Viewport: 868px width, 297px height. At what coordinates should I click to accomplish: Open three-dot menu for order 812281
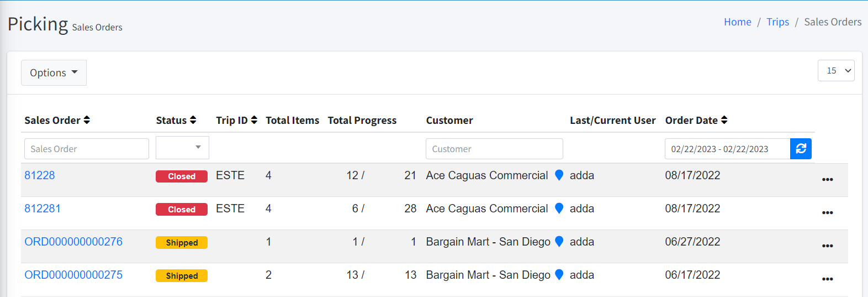pos(827,213)
